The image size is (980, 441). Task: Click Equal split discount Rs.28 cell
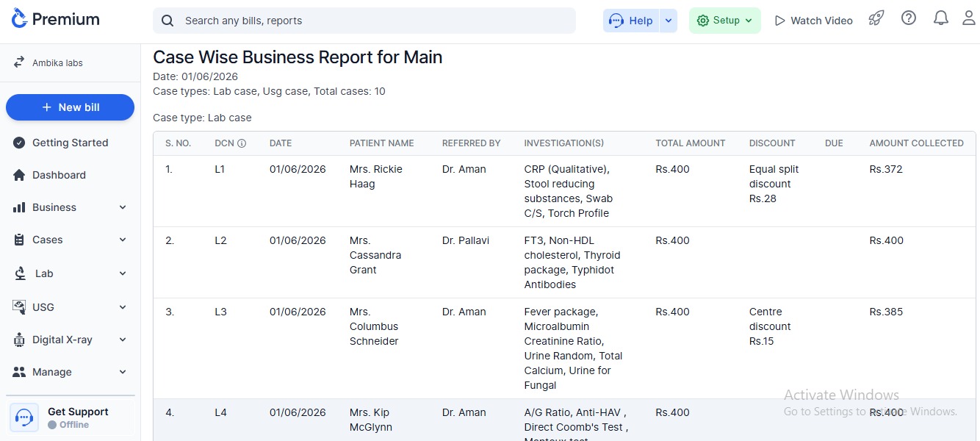click(774, 184)
